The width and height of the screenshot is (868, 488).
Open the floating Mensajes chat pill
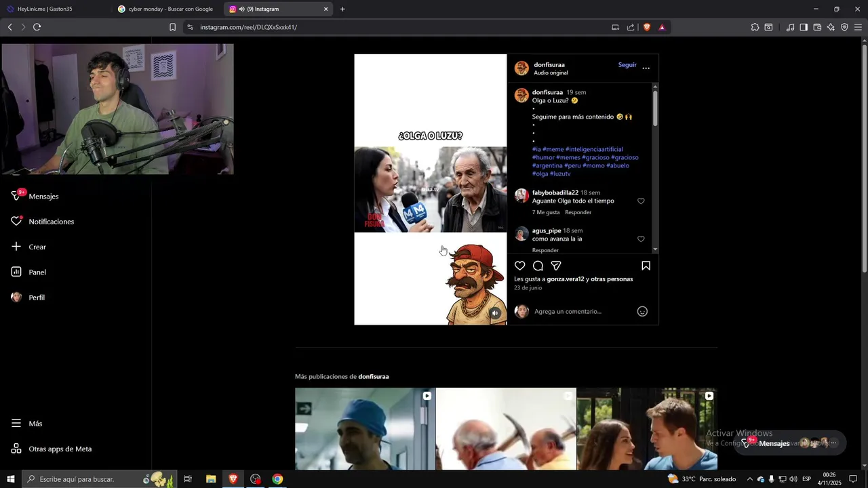pyautogui.click(x=790, y=443)
